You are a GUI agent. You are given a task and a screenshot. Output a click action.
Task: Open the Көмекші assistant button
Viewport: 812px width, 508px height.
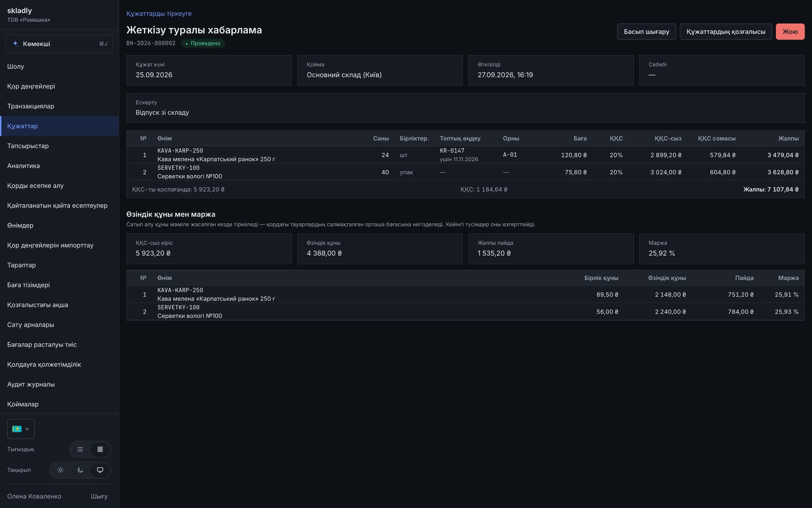[x=59, y=44]
